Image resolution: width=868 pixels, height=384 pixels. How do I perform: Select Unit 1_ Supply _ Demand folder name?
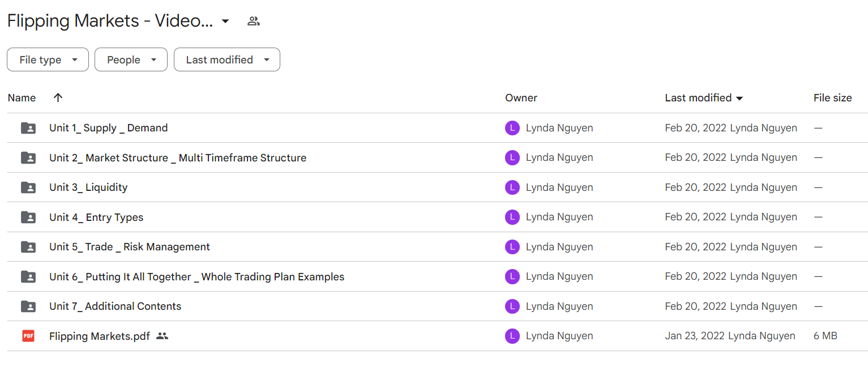(109, 128)
